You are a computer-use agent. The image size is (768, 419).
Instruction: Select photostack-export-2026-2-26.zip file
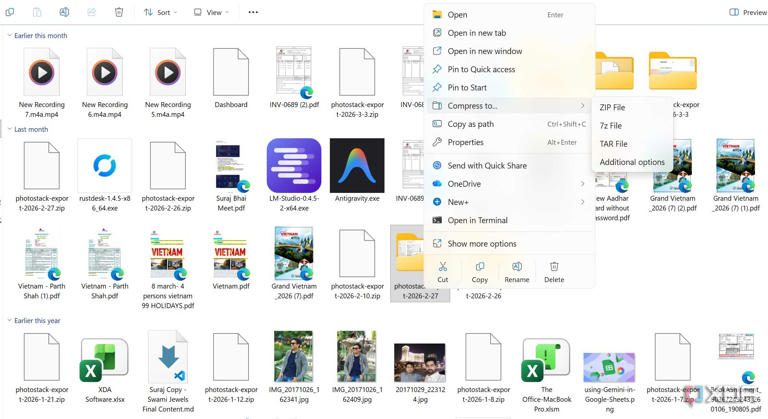click(168, 175)
